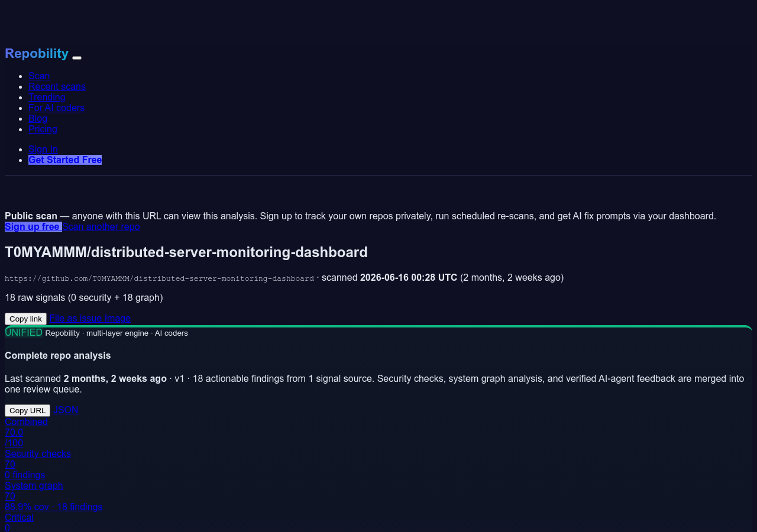This screenshot has width=757, height=532.
Task: Go to the Scan nav link
Action: coord(39,76)
